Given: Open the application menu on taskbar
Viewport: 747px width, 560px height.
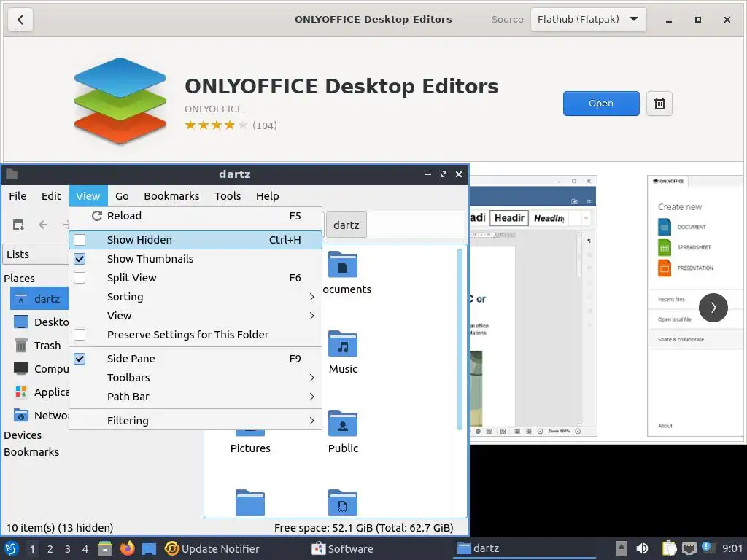Looking at the screenshot, I should pyautogui.click(x=12, y=548).
